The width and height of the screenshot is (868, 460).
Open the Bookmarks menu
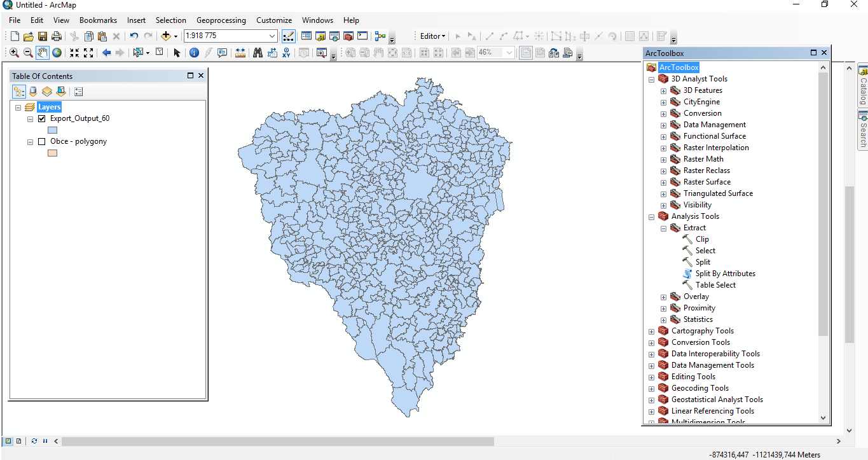[98, 20]
